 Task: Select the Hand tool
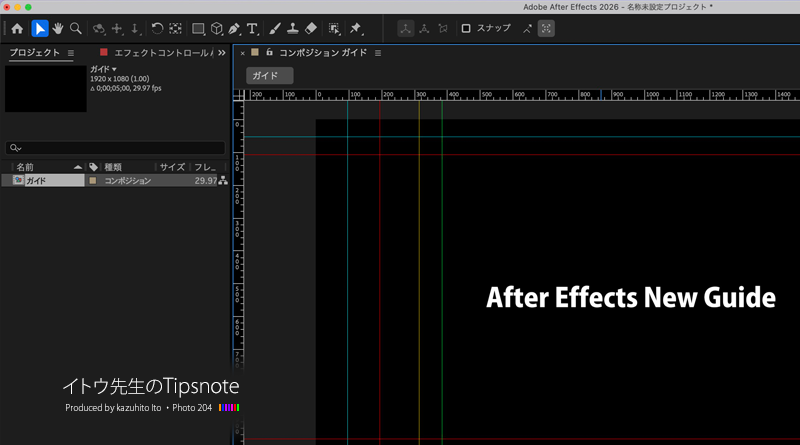pos(58,29)
